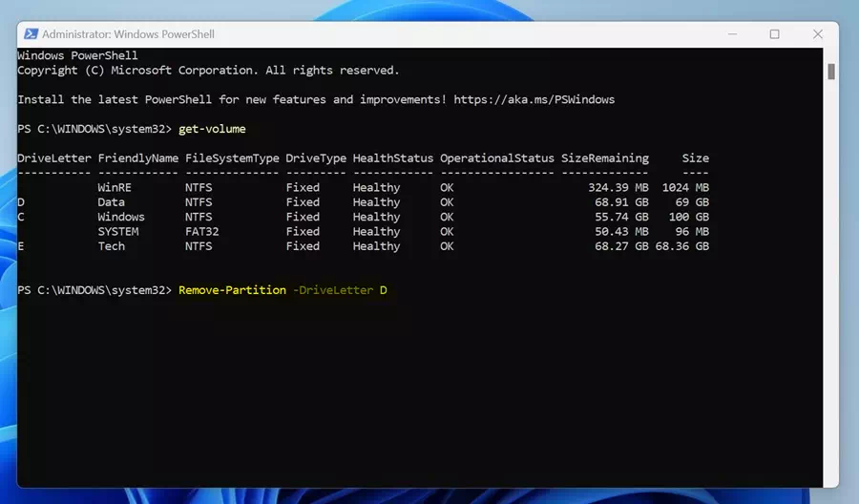This screenshot has height=504, width=859.
Task: Click the 'Windows PowerShell' banner line
Action: (x=78, y=56)
